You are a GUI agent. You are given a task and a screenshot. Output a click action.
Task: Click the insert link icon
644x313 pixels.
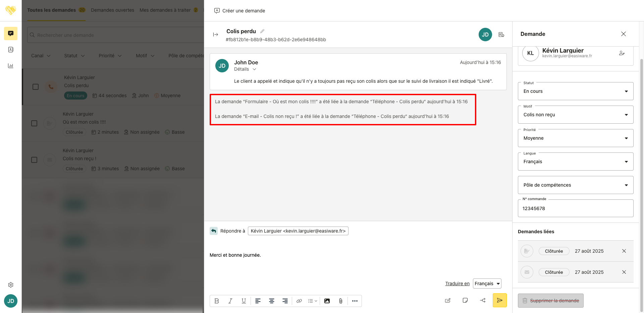point(299,301)
